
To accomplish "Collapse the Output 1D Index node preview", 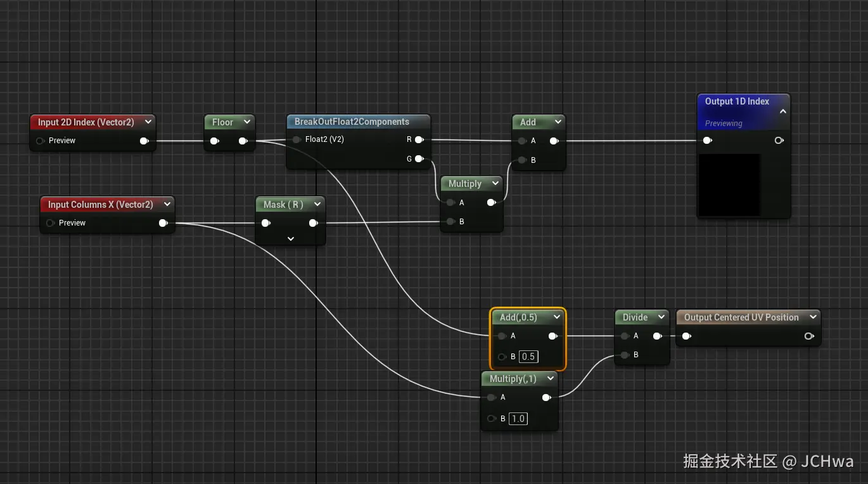I will click(782, 111).
